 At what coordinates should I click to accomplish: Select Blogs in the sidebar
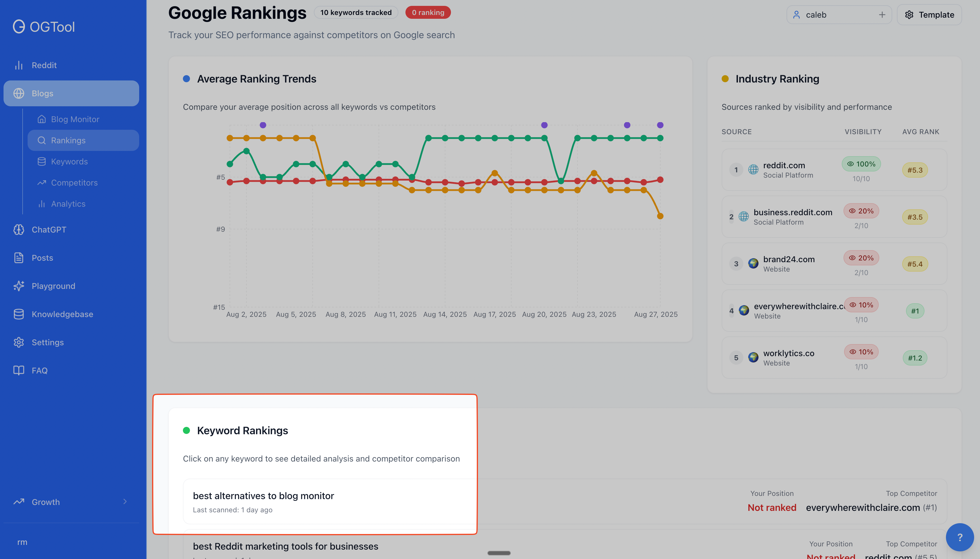click(x=71, y=93)
